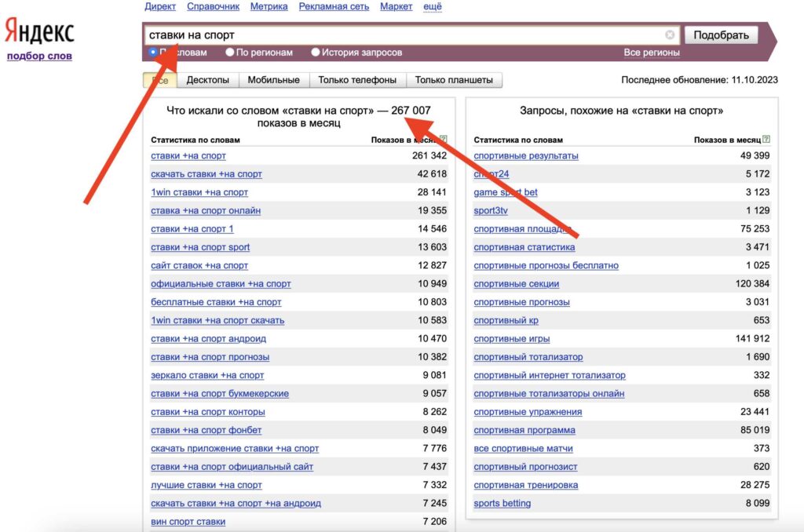Open the спортивные секции similar query

517,284
